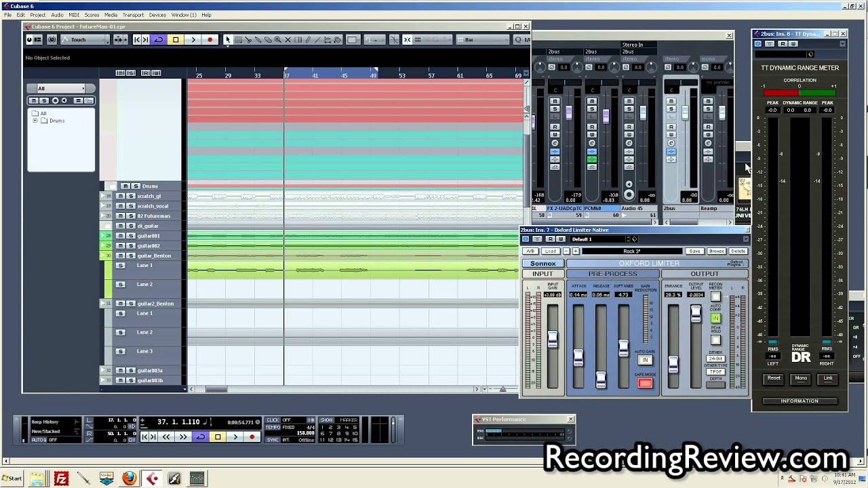Click Oxford Limiter plugin bypass power icon
Viewport: 868px width, 488px height.
coord(526,239)
